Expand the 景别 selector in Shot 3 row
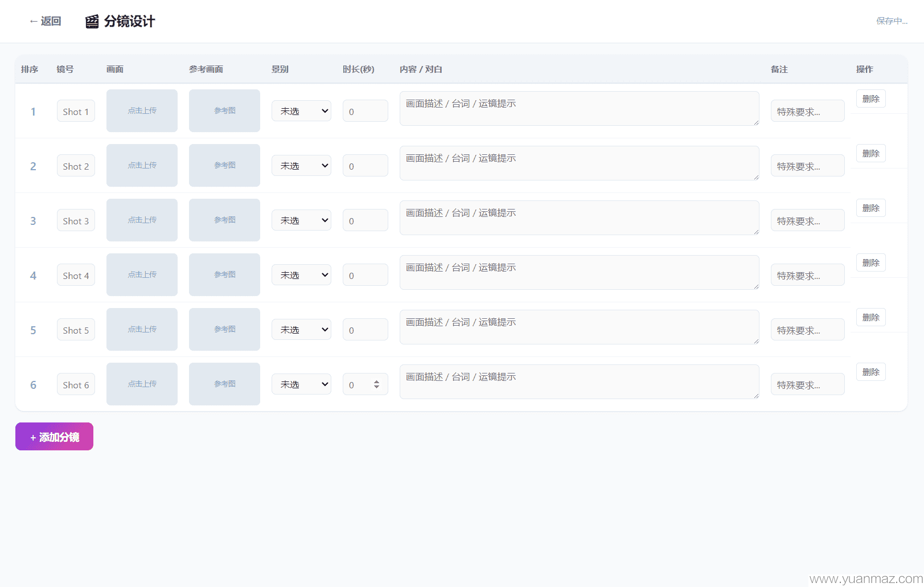Viewport: 924px width, 587px height. tap(301, 220)
